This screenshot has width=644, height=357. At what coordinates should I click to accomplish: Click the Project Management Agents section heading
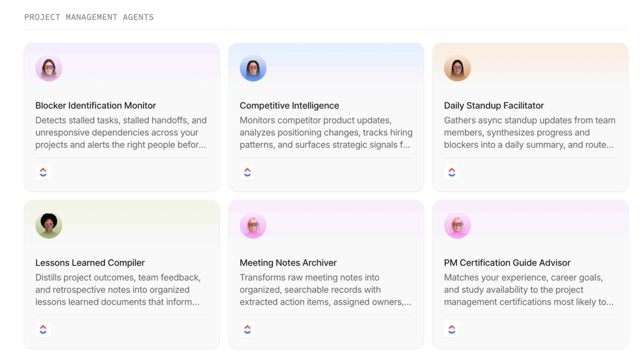coord(89,17)
